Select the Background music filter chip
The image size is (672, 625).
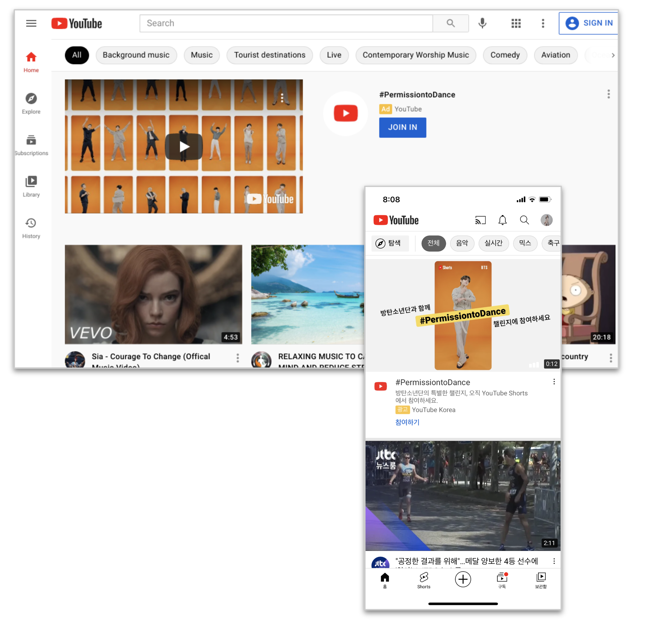[x=136, y=55]
